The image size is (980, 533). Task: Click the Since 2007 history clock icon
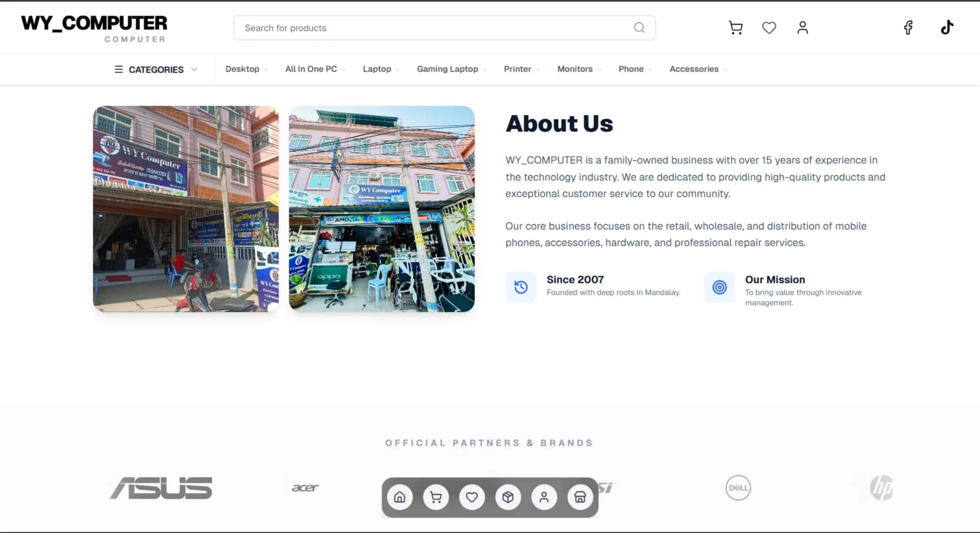(x=521, y=287)
